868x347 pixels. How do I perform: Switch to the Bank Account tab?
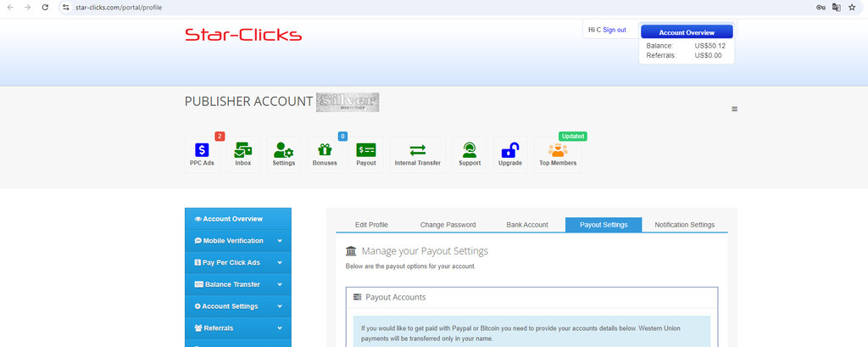[x=527, y=225]
